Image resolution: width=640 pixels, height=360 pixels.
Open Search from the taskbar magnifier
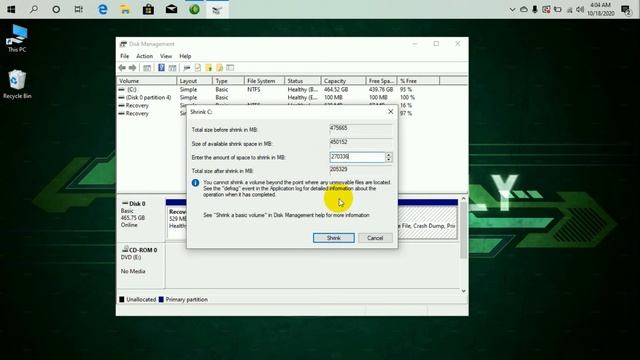point(34,9)
